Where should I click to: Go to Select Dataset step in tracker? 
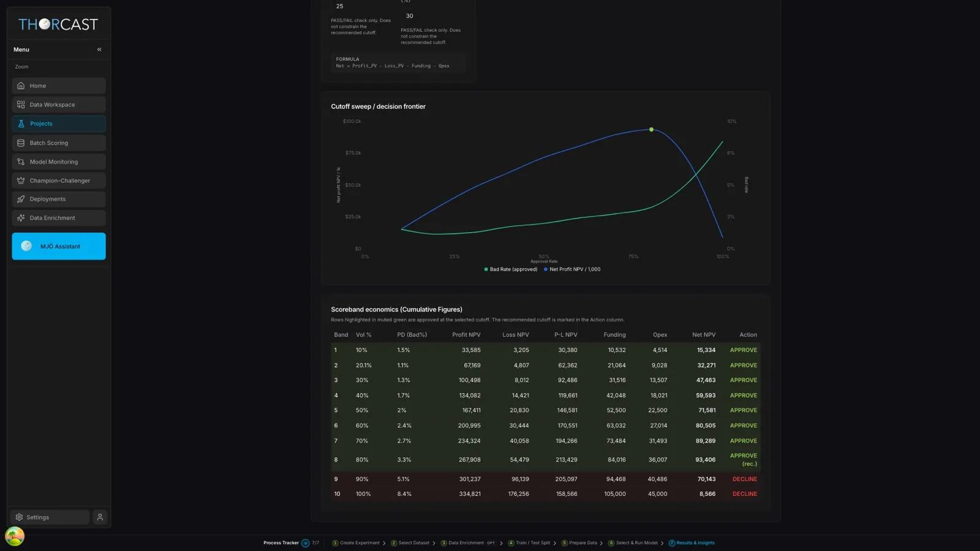410,543
